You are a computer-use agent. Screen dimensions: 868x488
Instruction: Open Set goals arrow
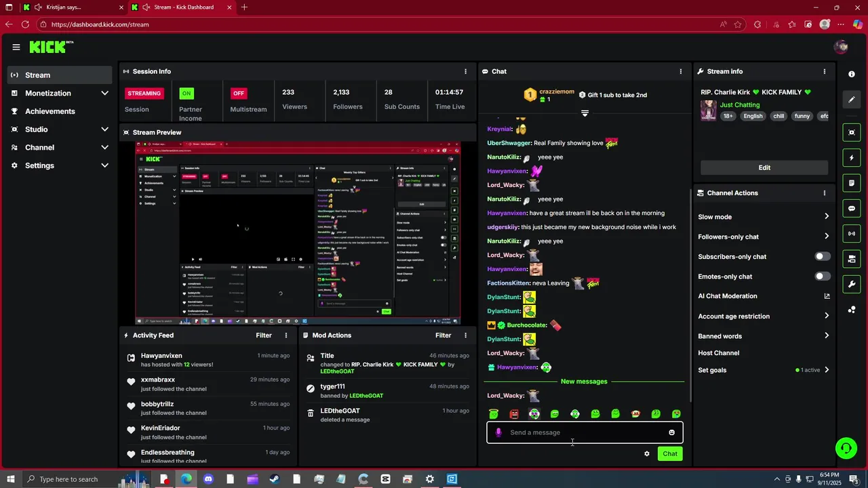[x=827, y=370]
